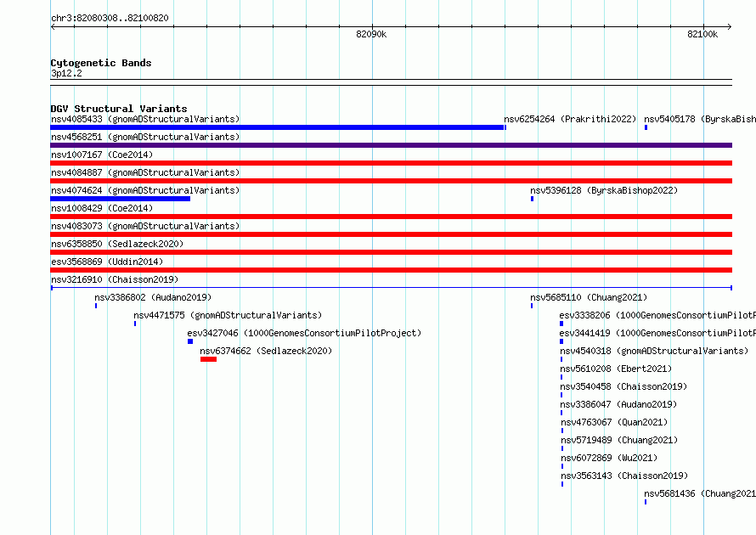Click the nsv5719489 (Chuang2021) label
This screenshot has width=756, height=535.
tap(619, 440)
